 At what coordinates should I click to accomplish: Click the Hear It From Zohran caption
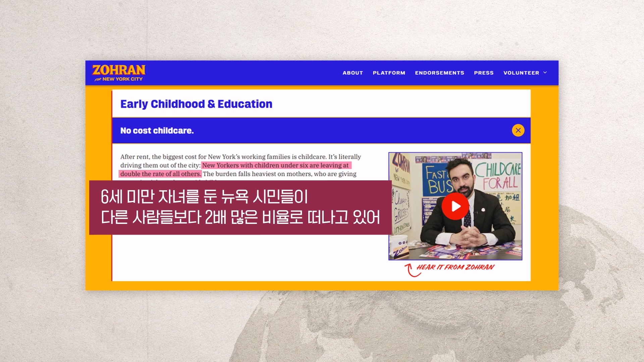click(x=455, y=267)
